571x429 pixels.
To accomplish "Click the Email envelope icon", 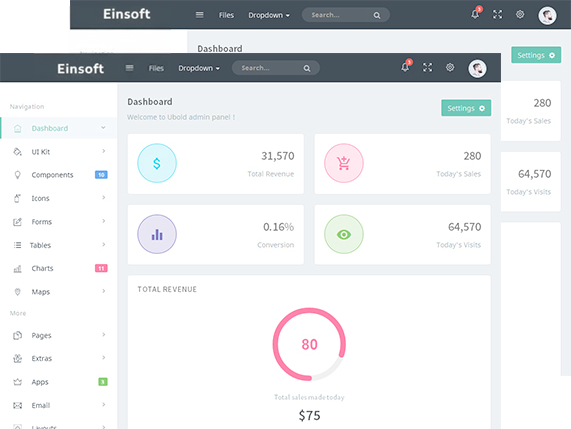I will (17, 405).
